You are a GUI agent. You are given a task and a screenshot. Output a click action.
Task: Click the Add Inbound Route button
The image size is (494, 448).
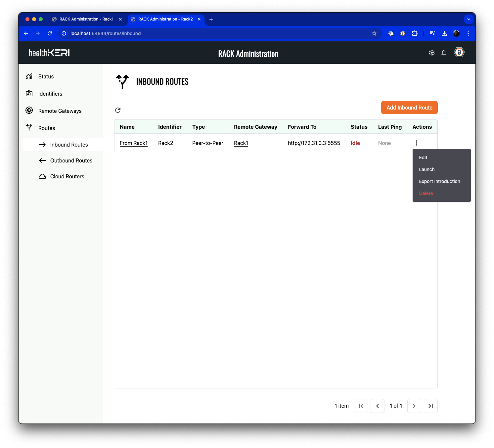point(409,108)
